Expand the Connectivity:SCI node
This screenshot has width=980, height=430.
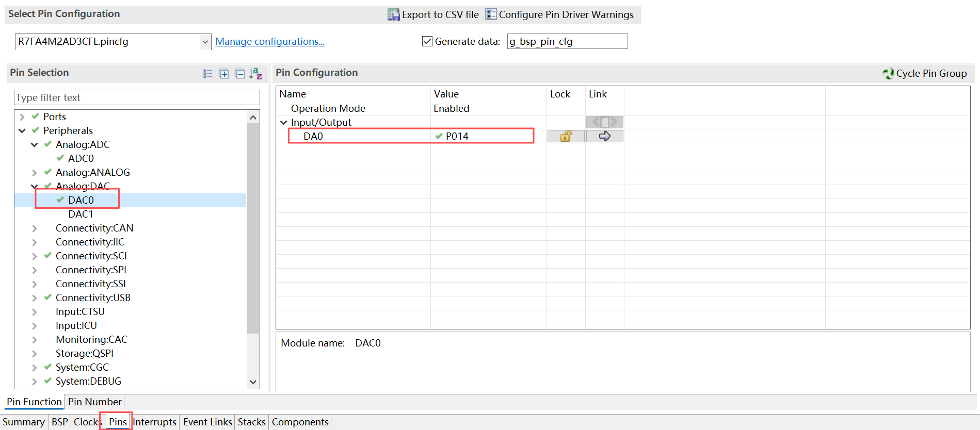pos(35,256)
